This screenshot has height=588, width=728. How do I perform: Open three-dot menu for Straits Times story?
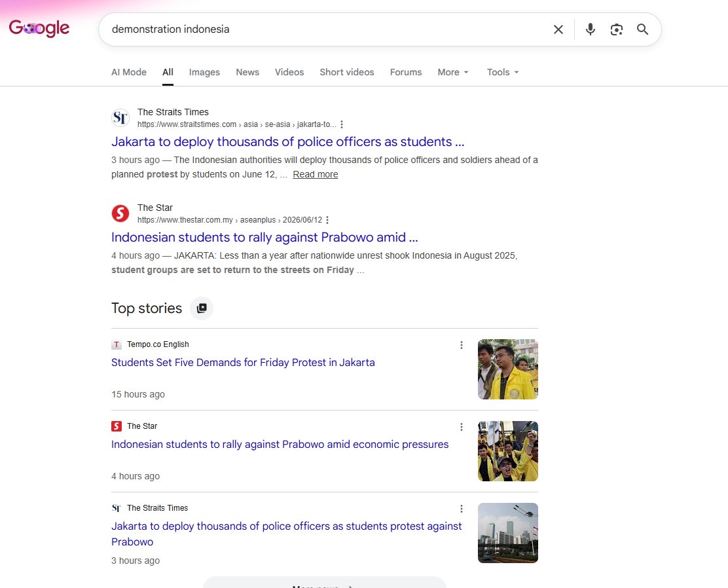[461, 509]
